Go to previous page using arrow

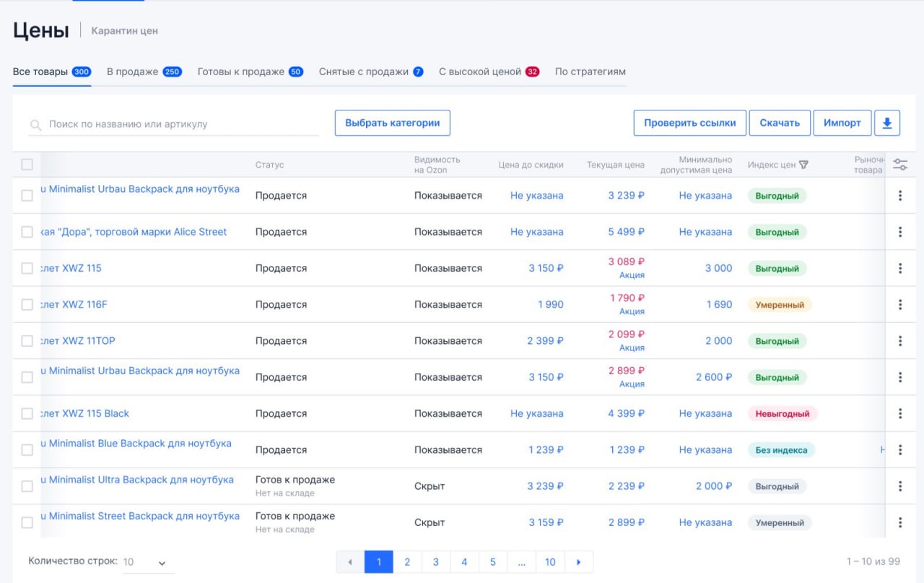pyautogui.click(x=351, y=562)
